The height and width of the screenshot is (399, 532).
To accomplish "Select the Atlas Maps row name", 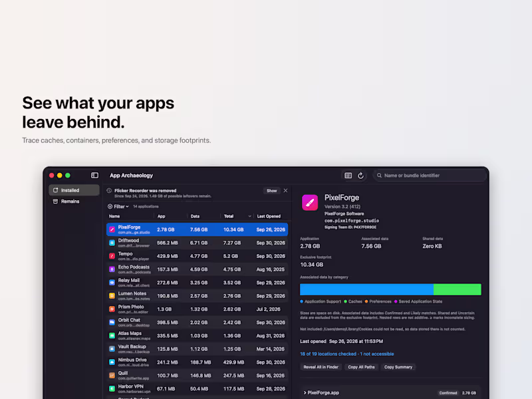I will (130, 333).
